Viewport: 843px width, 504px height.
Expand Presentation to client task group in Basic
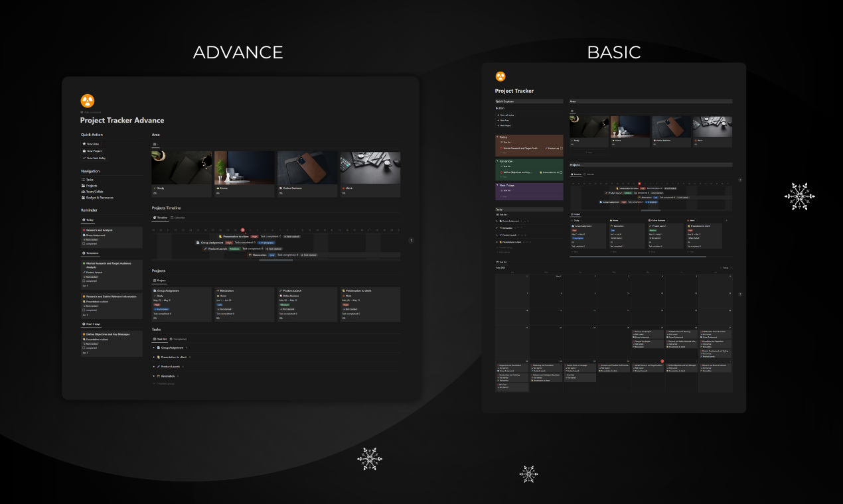pos(497,242)
